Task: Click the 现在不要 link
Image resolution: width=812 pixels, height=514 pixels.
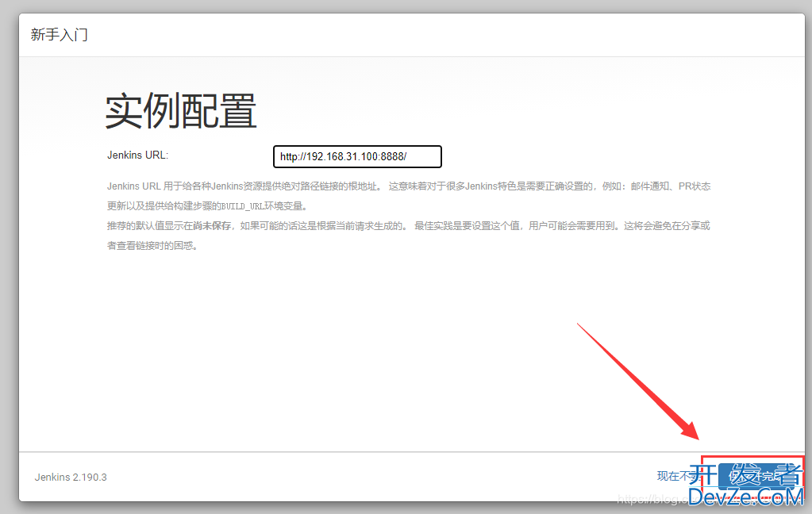Action: (679, 476)
